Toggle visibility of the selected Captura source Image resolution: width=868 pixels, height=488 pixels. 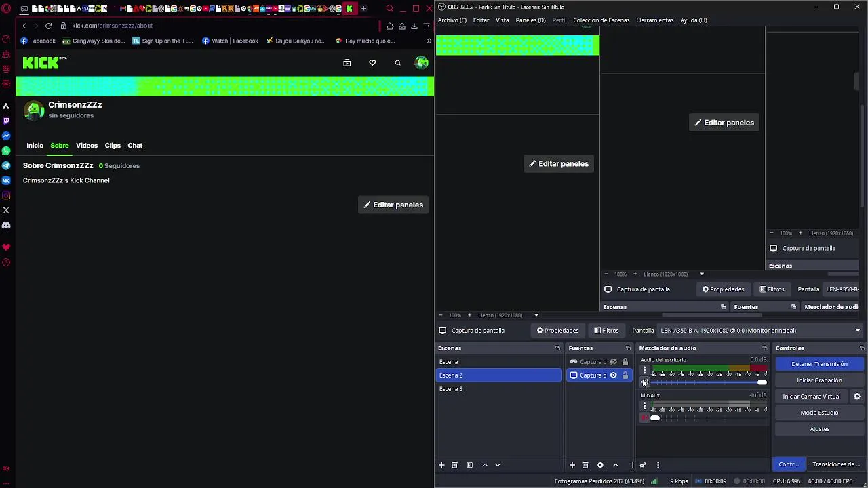614,375
